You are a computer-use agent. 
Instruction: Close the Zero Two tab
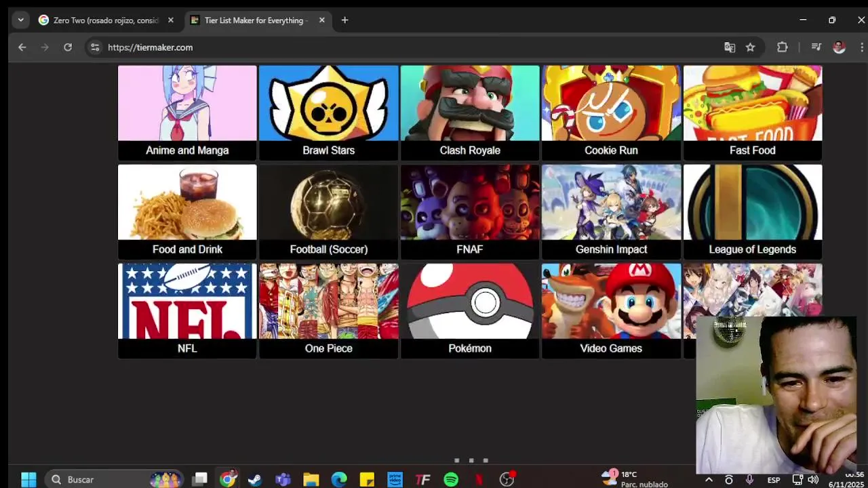click(171, 20)
